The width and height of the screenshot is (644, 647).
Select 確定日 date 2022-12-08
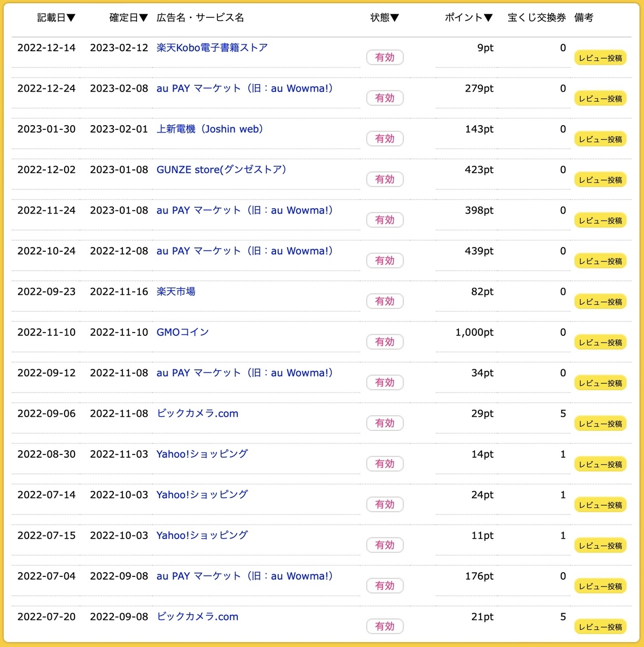point(119,251)
